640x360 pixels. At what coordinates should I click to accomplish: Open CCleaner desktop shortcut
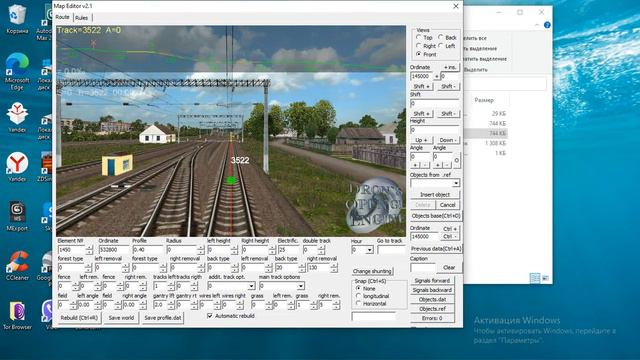click(x=17, y=265)
